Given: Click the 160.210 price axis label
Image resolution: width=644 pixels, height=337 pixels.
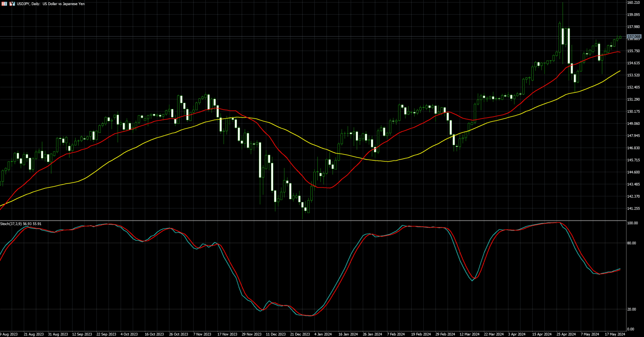Looking at the screenshot, I should 633,3.
